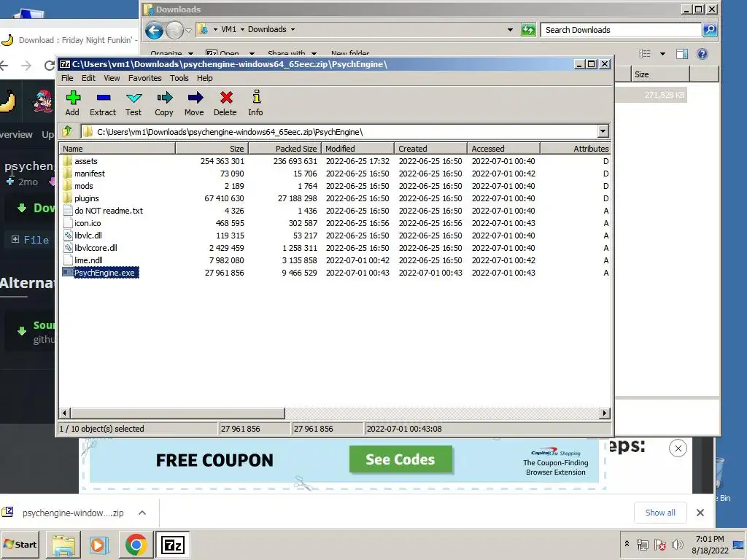This screenshot has width=747, height=560.
Task: Click Back arrow in Downloads window
Action: point(155,31)
